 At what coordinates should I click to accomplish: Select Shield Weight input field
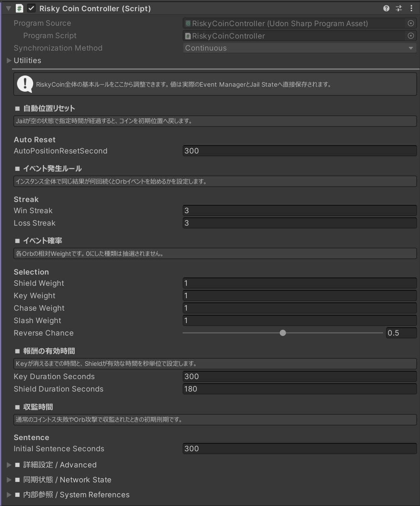click(300, 283)
